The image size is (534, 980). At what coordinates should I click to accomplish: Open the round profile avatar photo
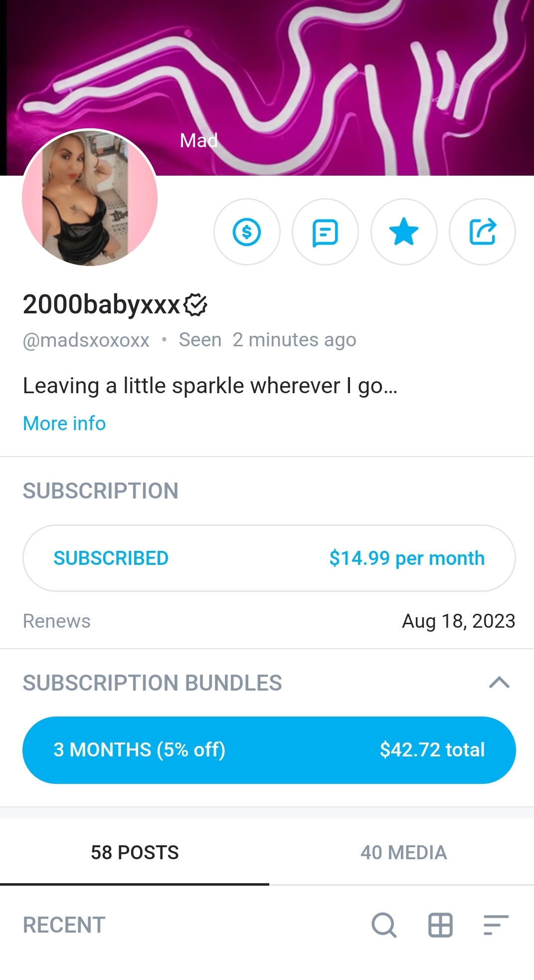pyautogui.click(x=90, y=198)
